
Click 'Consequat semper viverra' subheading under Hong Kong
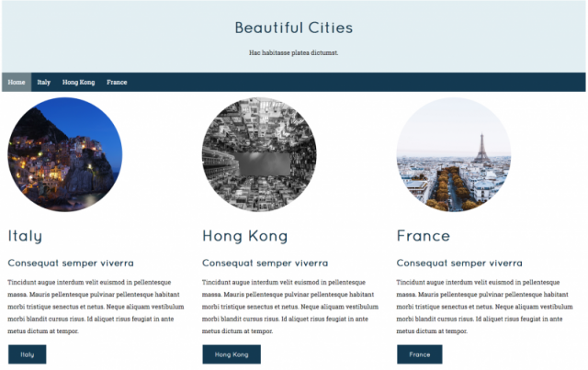[266, 263]
